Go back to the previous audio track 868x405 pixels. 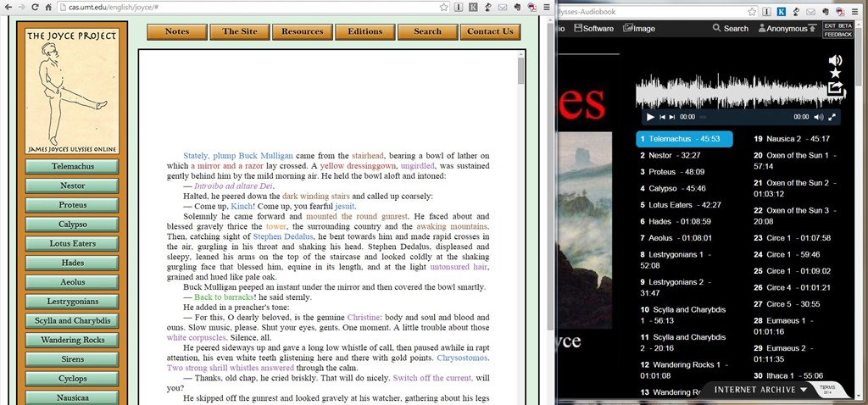(x=663, y=117)
